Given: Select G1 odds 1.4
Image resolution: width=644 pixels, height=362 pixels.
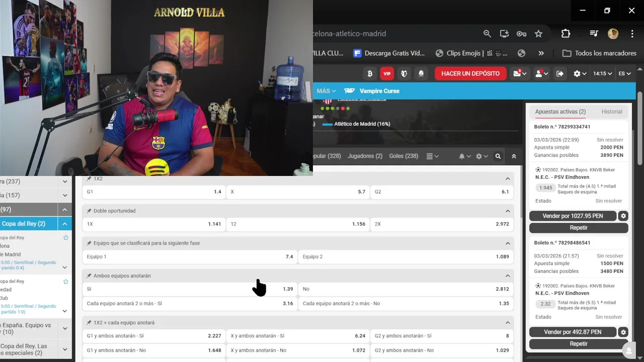Looking at the screenshot, I should 154,192.
